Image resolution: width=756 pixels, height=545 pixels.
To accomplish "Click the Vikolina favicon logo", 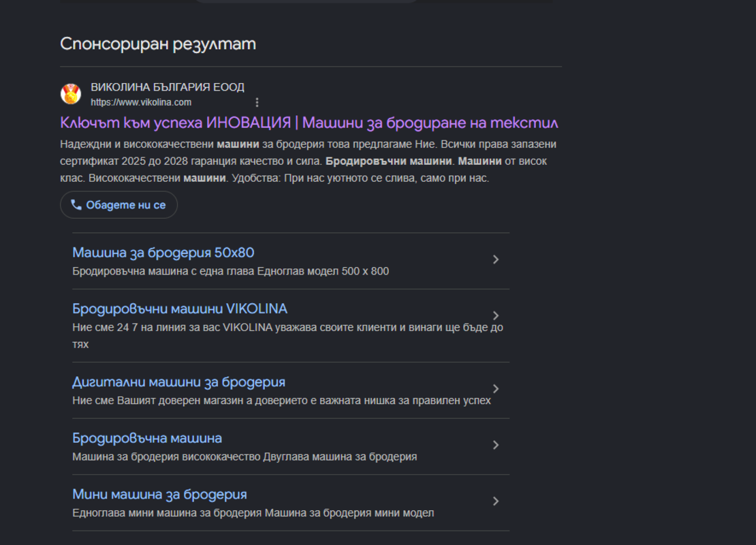I will [x=70, y=93].
